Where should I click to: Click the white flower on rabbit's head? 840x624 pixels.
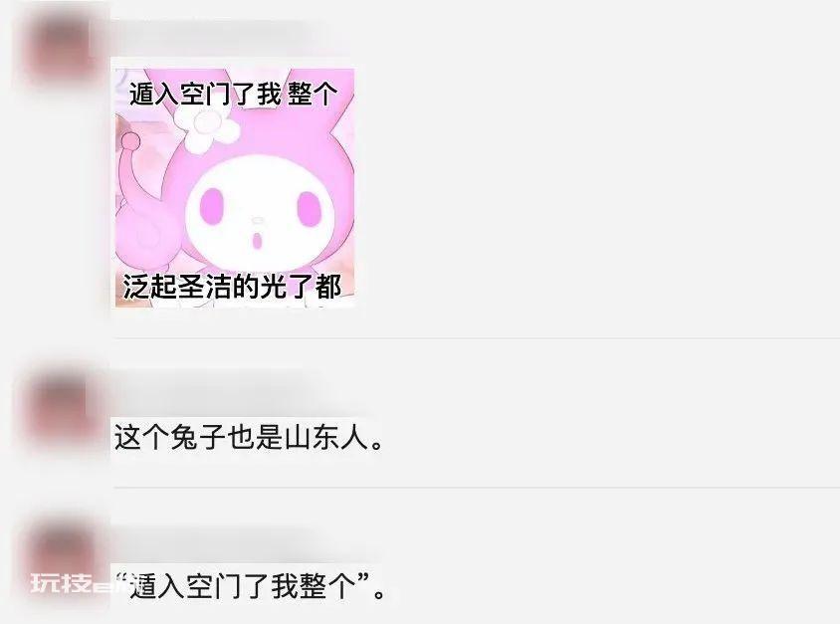click(x=207, y=129)
